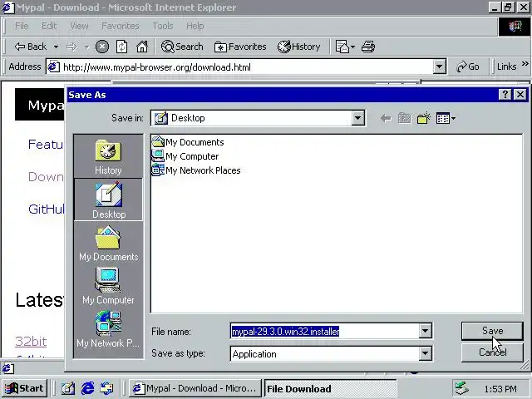Click the 1:53 PM clock
The width and height of the screenshot is (532, 399).
click(500, 389)
